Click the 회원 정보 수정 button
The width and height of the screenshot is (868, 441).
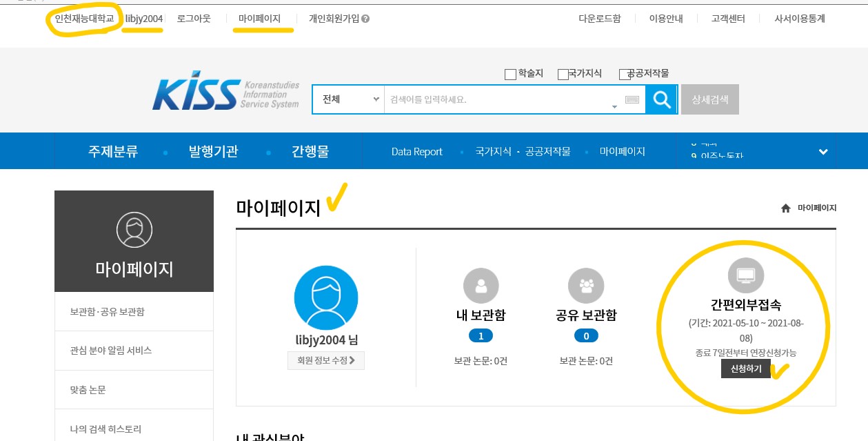pos(326,360)
